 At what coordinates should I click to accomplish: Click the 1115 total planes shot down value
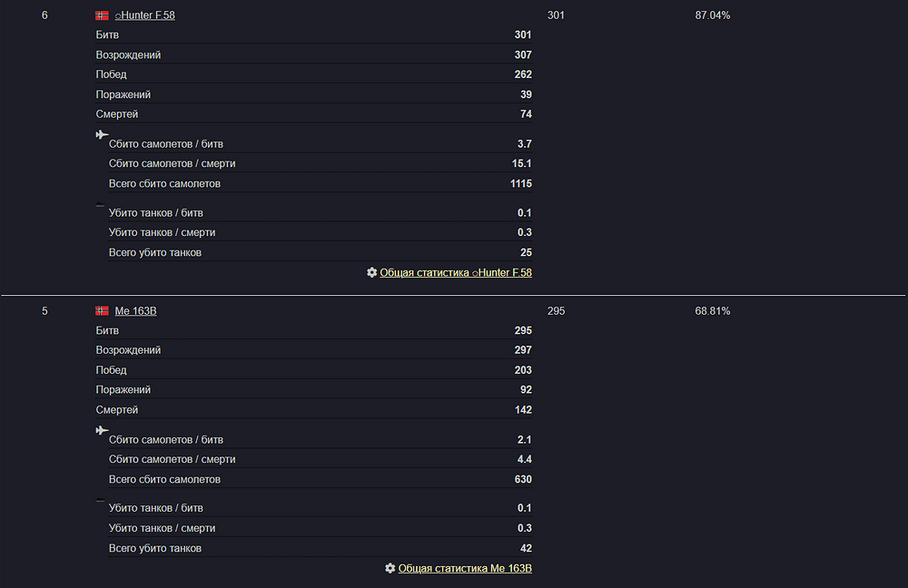(520, 183)
